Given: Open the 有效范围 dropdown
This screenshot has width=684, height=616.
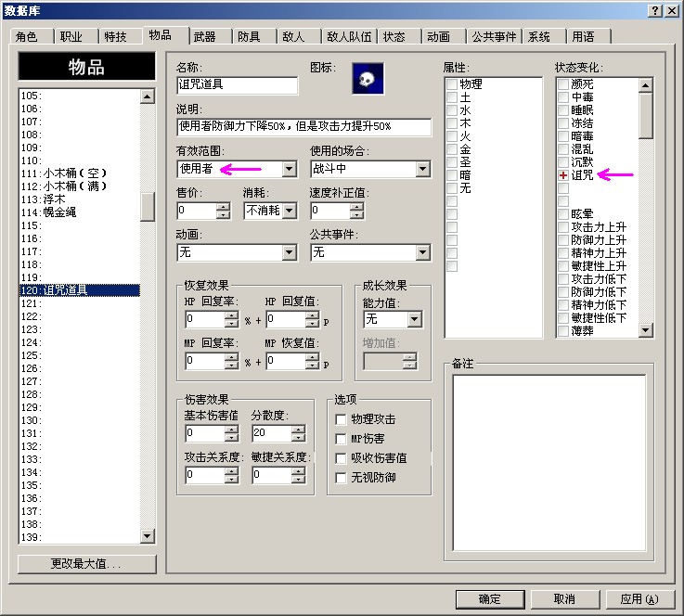Looking at the screenshot, I should click(289, 169).
